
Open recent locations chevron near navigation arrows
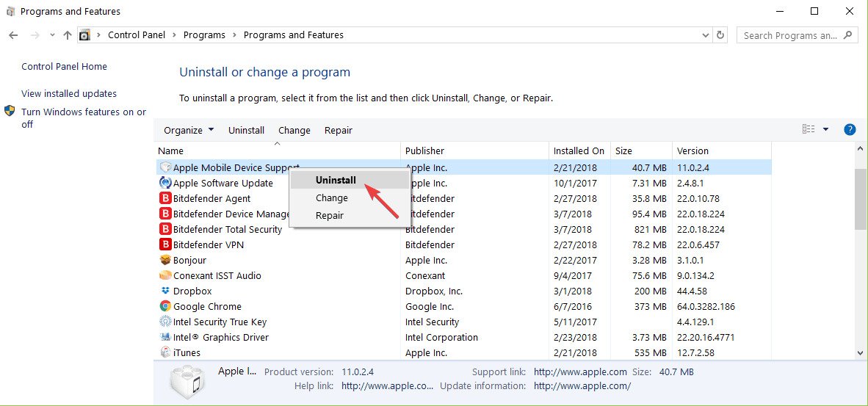(x=52, y=35)
